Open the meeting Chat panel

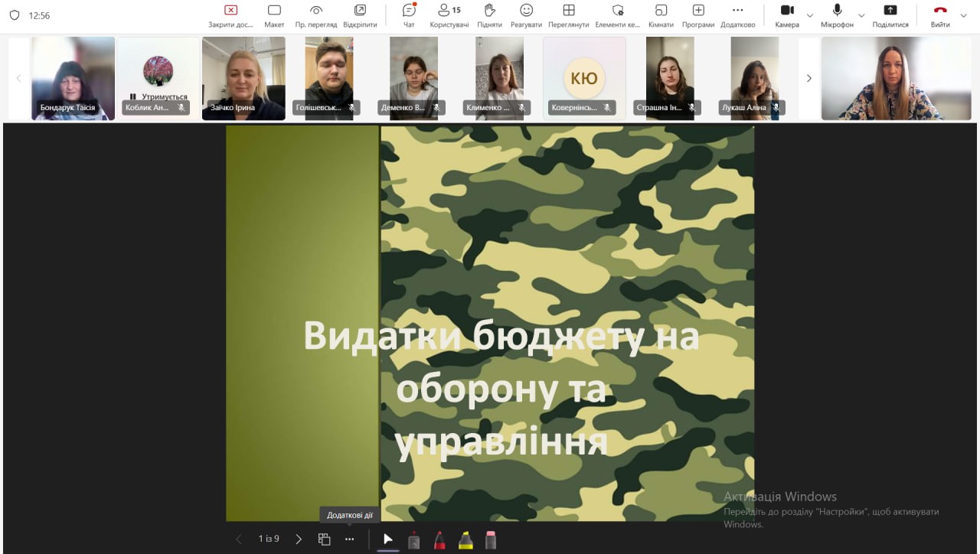point(409,15)
